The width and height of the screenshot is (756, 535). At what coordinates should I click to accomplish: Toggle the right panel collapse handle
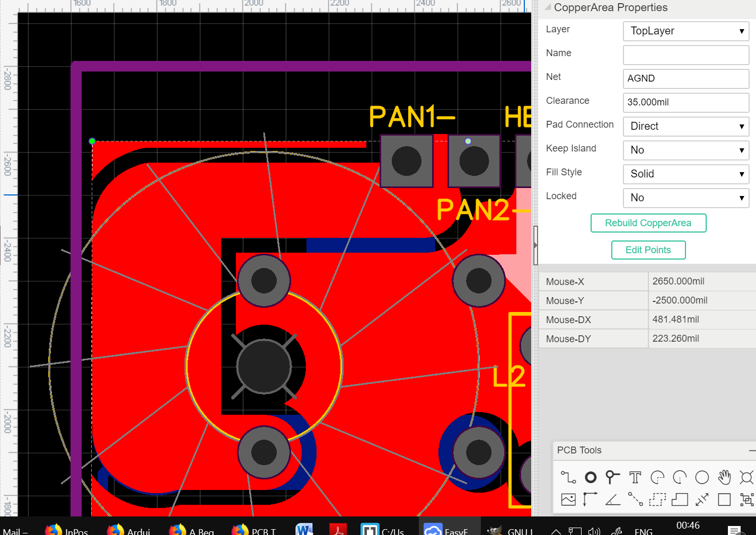[535, 245]
